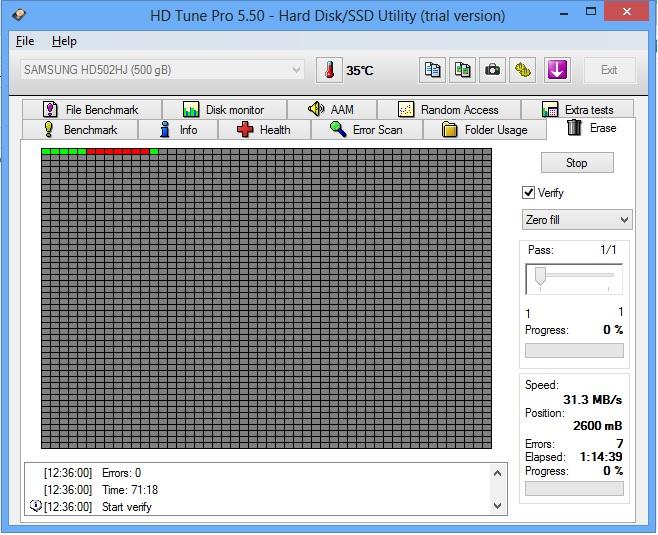Click the 35°C temperature reading
Image resolution: width=658 pixels, height=535 pixels.
(360, 70)
